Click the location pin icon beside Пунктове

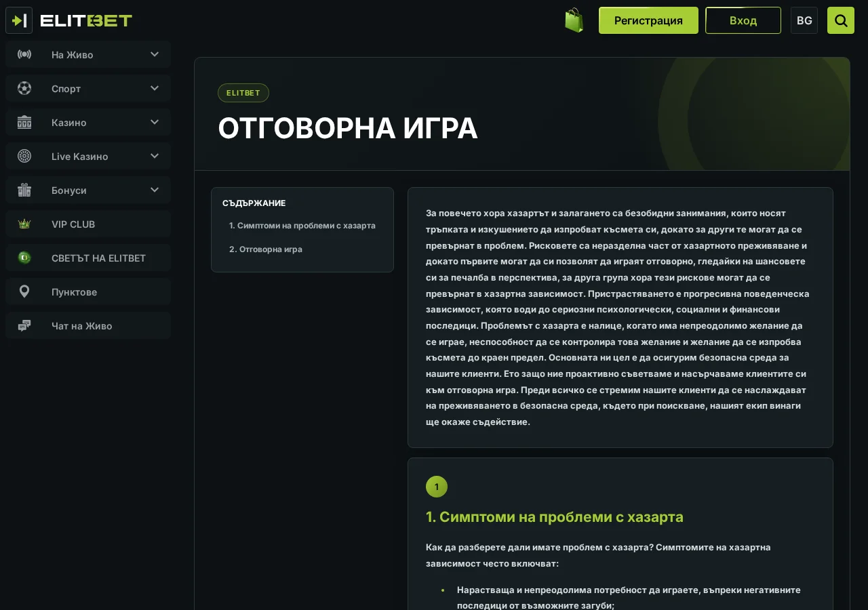click(24, 291)
